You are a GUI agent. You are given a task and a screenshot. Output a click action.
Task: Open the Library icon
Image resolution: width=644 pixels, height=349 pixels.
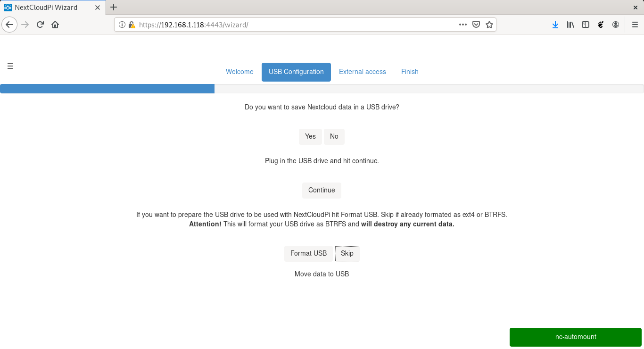[x=570, y=25]
